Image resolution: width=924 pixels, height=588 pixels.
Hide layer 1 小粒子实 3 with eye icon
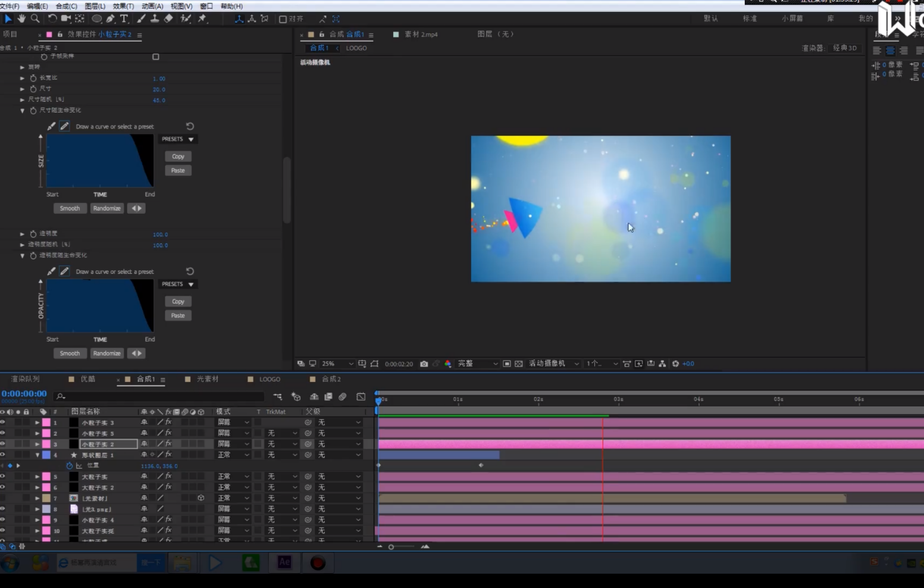click(3, 422)
